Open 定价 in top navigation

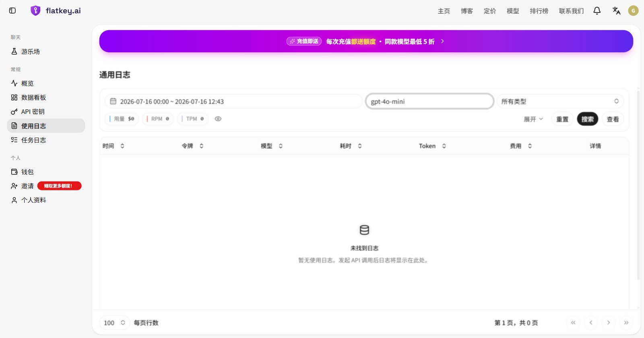point(490,11)
